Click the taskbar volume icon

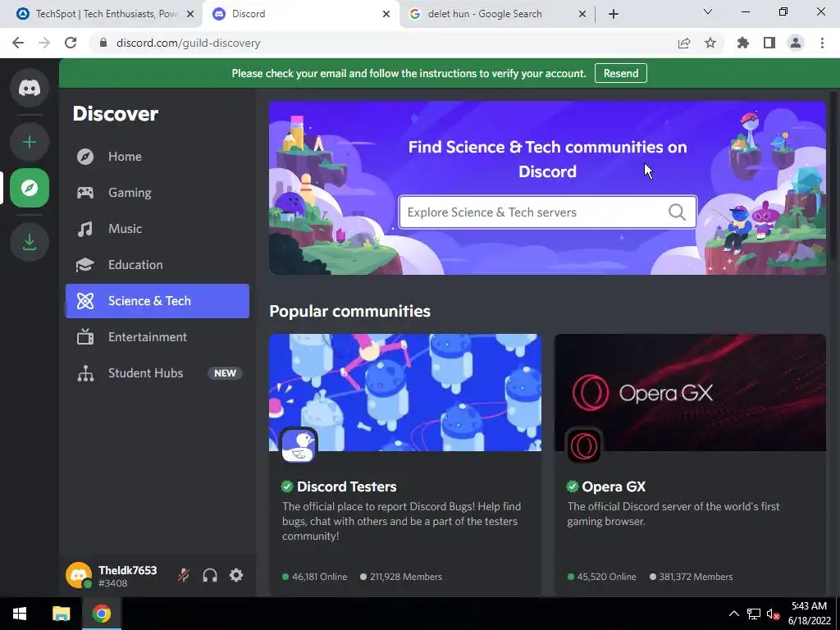point(773,614)
